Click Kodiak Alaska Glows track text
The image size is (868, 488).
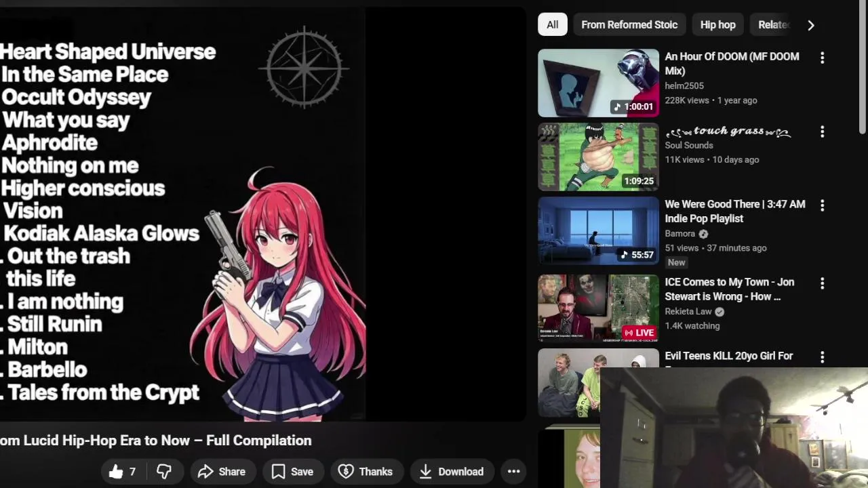101,234
